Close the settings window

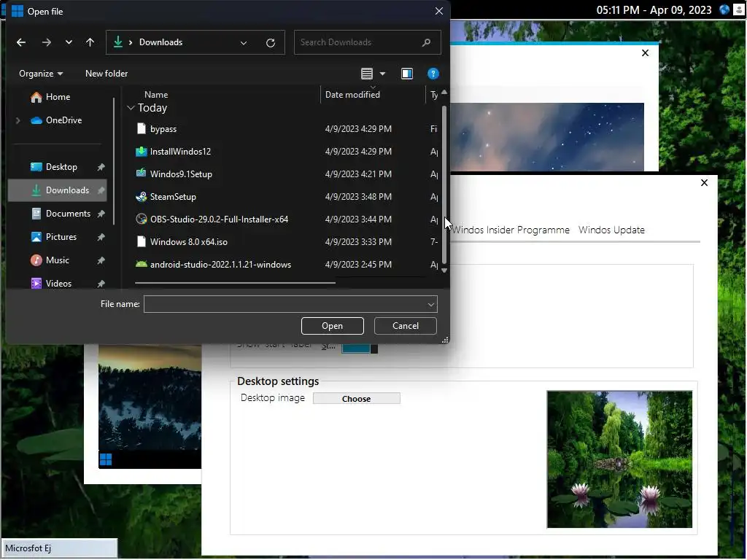coord(704,183)
